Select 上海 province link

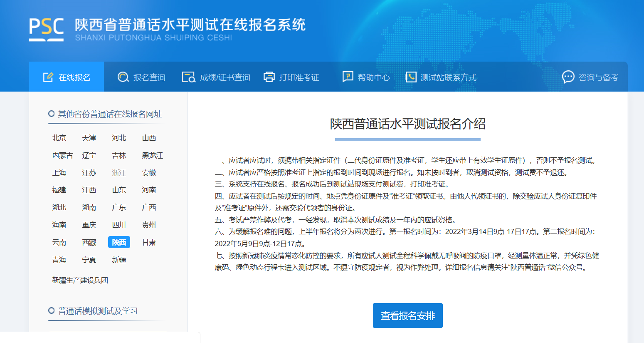59,173
